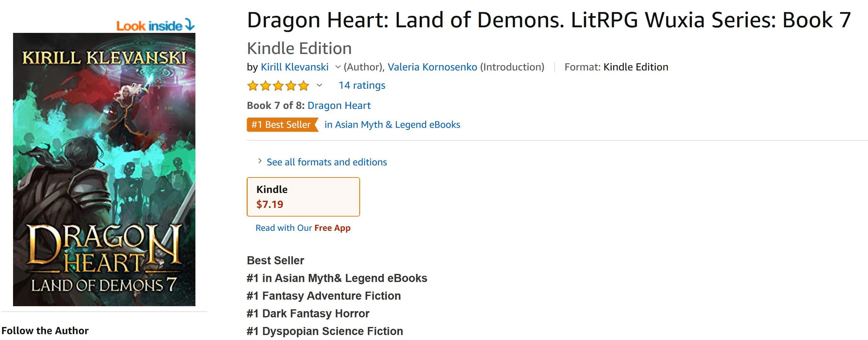
Task: Open Valeria Kornosenko contributor link
Action: click(x=432, y=67)
